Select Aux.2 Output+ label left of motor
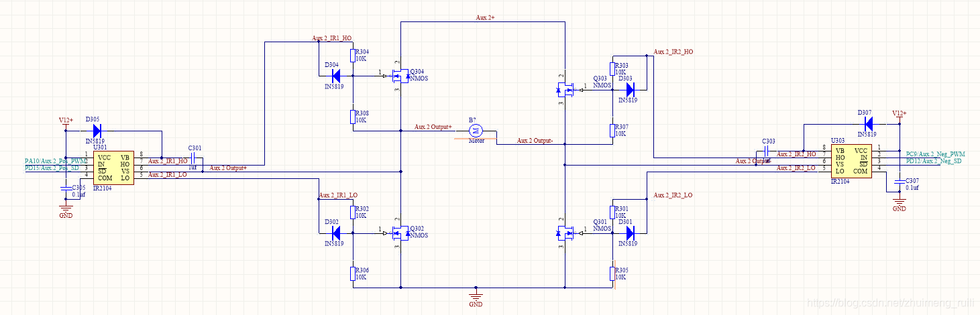The height and width of the screenshot is (315, 980). tap(433, 127)
